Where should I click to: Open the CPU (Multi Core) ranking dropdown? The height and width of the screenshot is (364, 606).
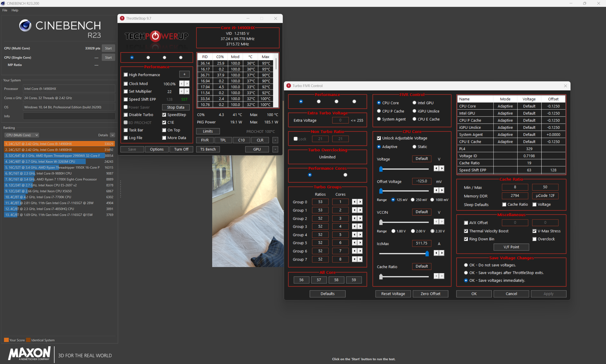click(x=21, y=135)
